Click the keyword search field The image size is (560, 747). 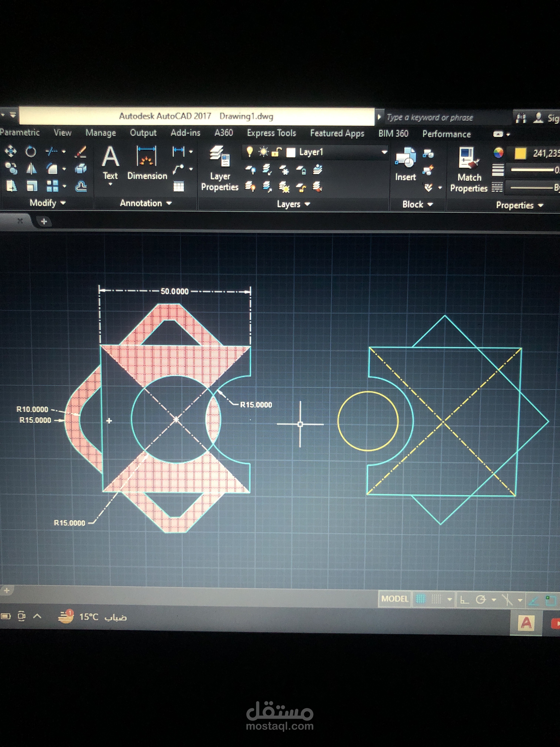[x=447, y=117]
